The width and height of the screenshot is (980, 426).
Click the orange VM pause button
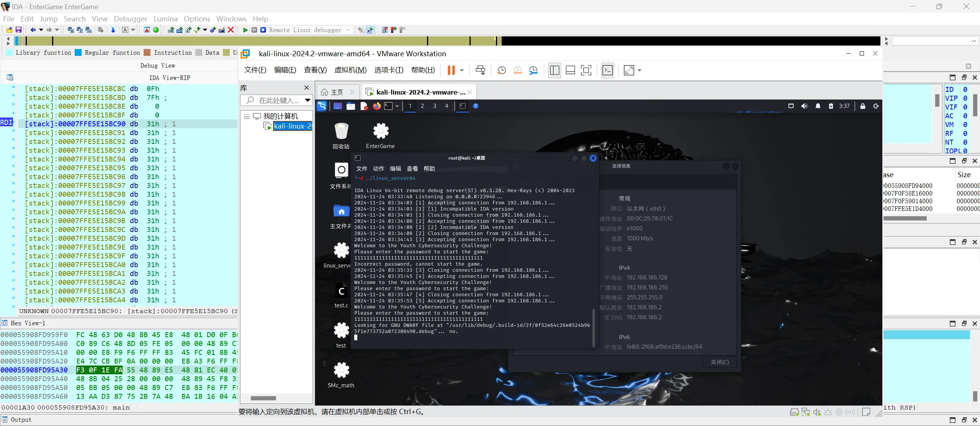pos(451,70)
